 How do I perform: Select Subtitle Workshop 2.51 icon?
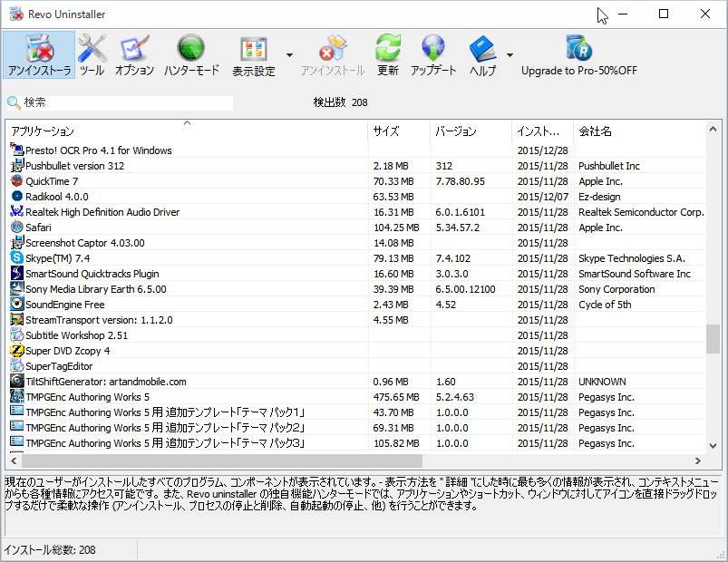tap(16, 334)
